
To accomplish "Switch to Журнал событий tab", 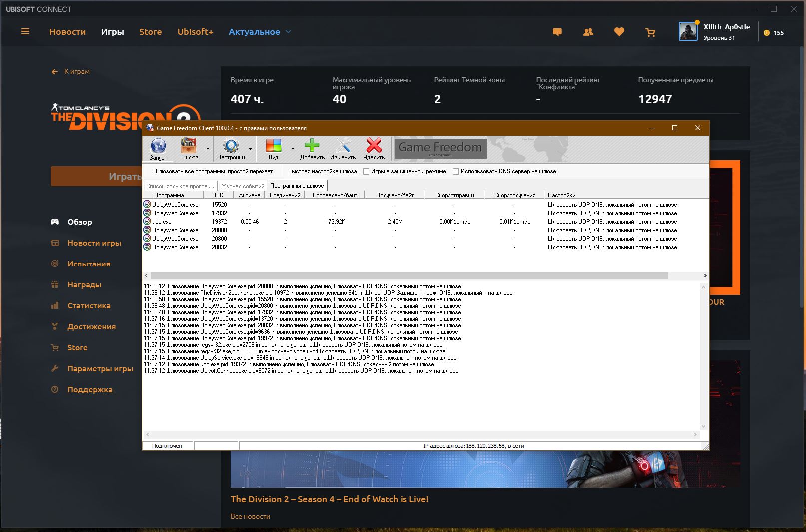I will (243, 186).
